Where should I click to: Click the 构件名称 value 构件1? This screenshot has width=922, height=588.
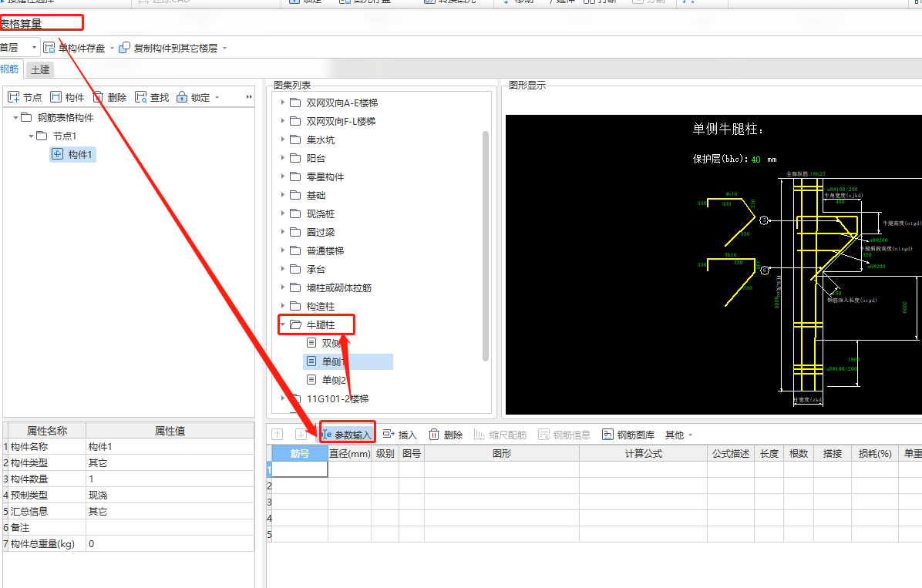click(170, 447)
